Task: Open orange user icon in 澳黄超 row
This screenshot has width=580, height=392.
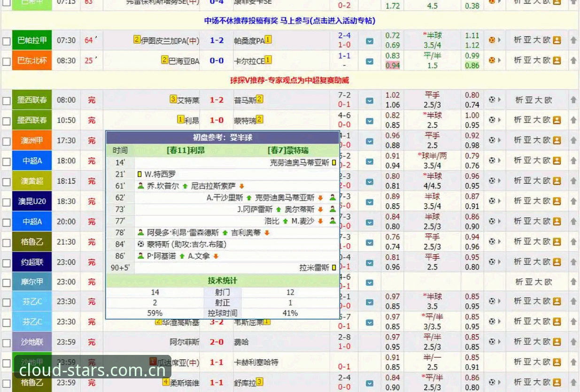Action: (557, 180)
